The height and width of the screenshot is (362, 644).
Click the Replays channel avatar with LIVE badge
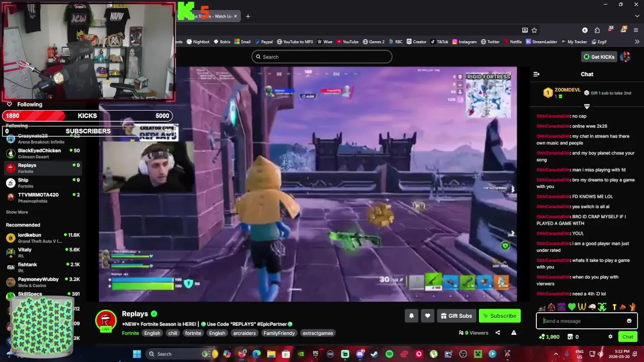106,321
